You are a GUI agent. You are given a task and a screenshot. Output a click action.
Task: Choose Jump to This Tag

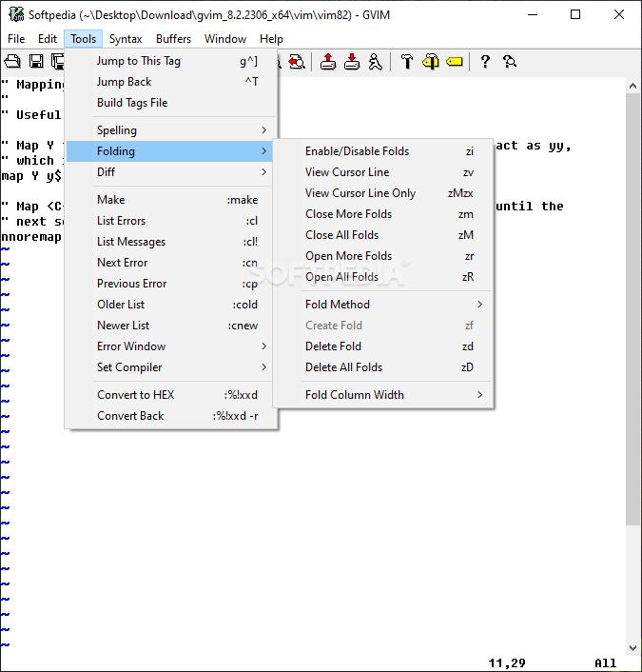coord(170,61)
